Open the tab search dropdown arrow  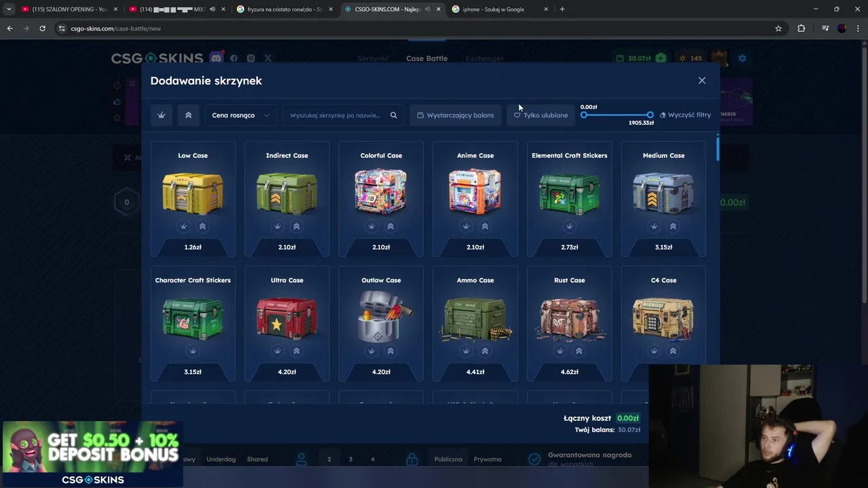(x=9, y=9)
